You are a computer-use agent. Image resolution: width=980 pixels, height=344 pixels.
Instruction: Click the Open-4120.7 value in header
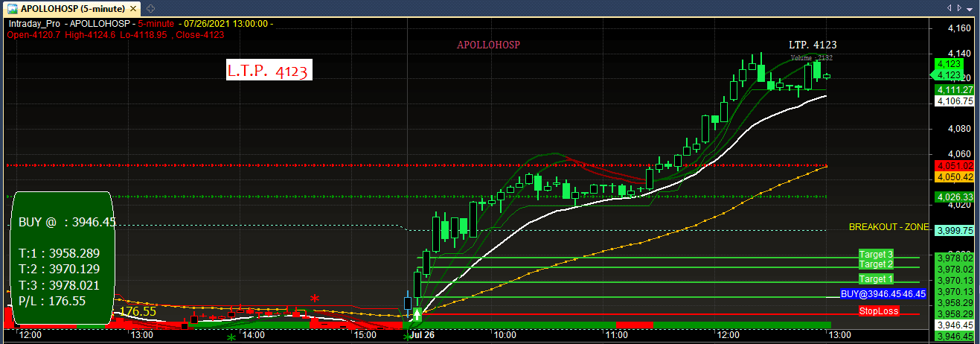coord(34,34)
